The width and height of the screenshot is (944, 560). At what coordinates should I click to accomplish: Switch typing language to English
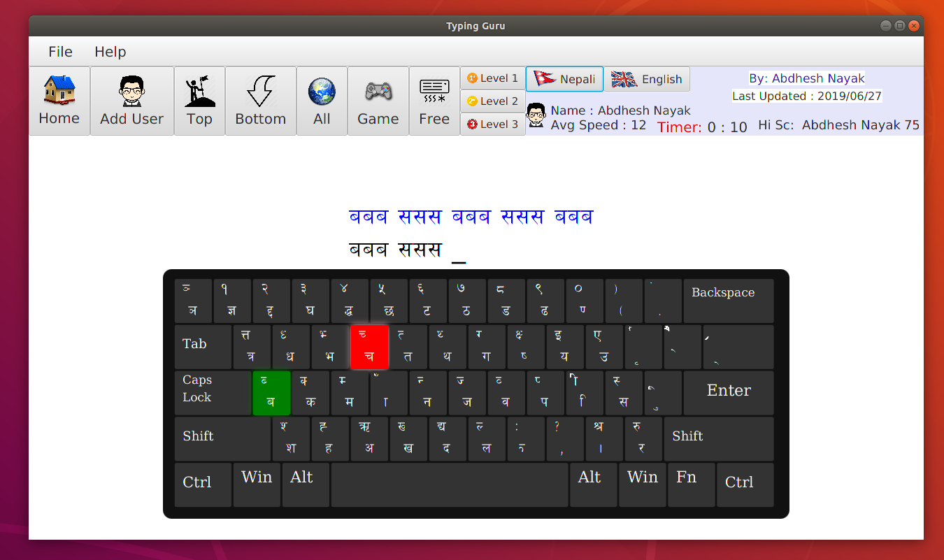click(647, 79)
